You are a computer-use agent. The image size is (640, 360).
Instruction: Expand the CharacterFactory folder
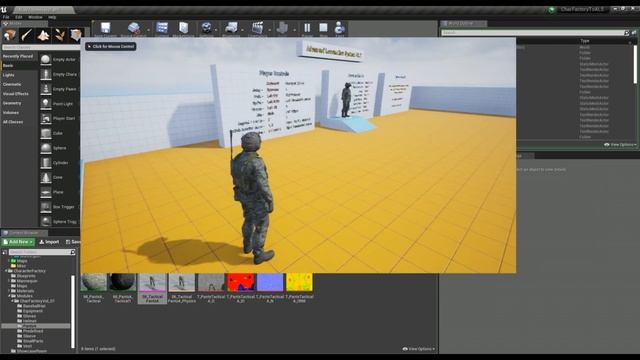6,271
